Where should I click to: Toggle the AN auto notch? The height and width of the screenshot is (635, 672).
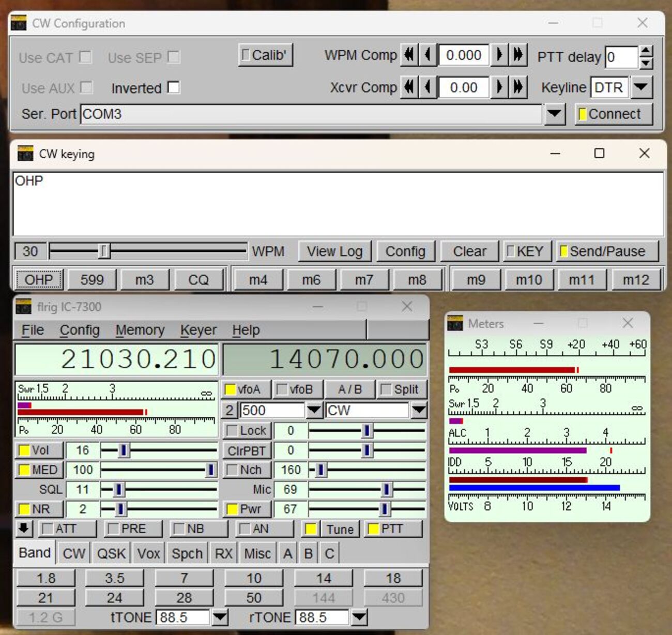click(265, 528)
